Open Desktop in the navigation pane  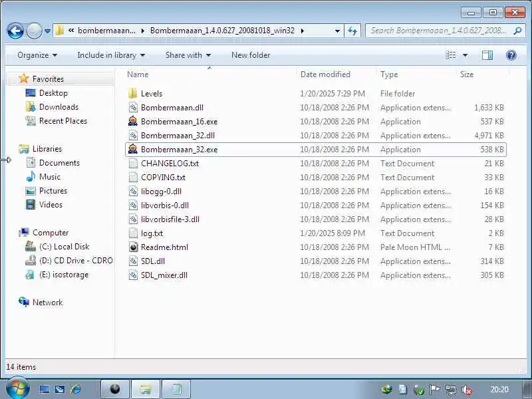click(x=53, y=92)
